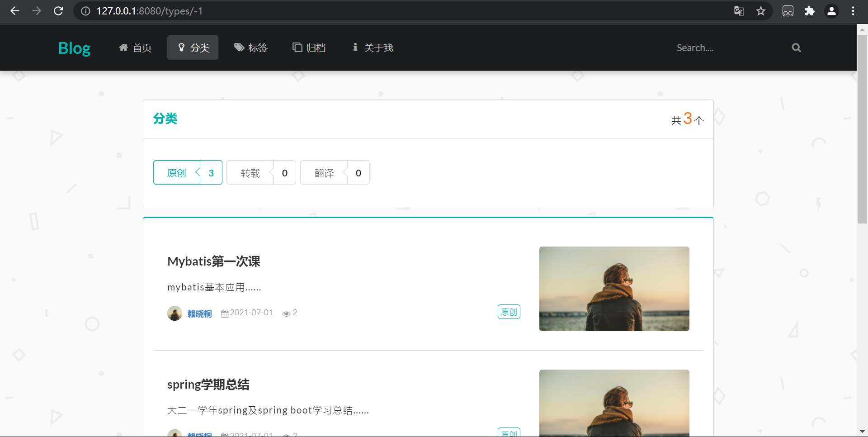The height and width of the screenshot is (437, 868).
Task: Click the 分类 section heading
Action: click(165, 119)
